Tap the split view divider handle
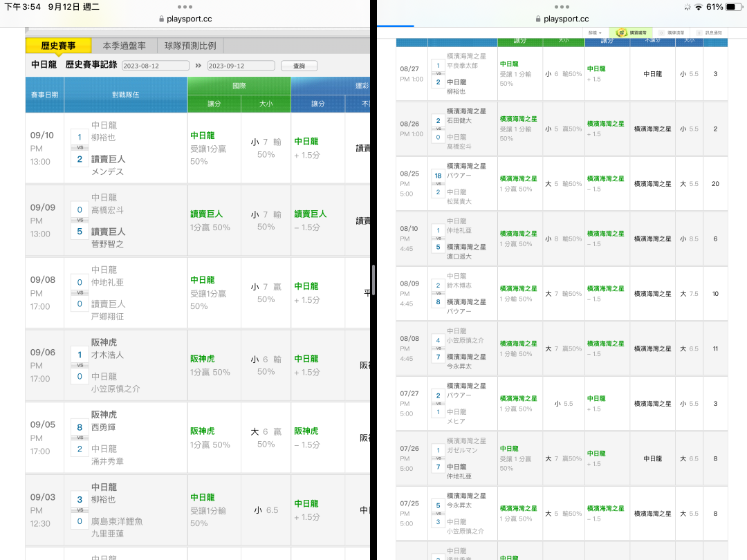The width and height of the screenshot is (747, 560). 373,280
